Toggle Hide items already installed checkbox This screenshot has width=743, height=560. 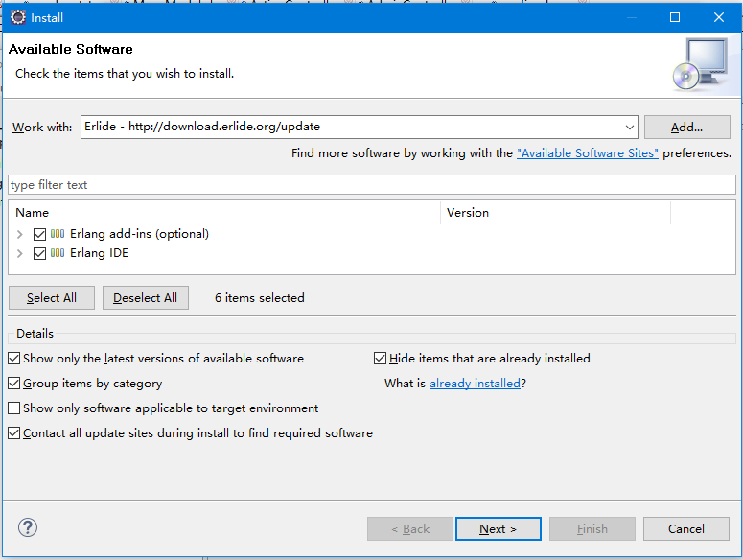380,359
